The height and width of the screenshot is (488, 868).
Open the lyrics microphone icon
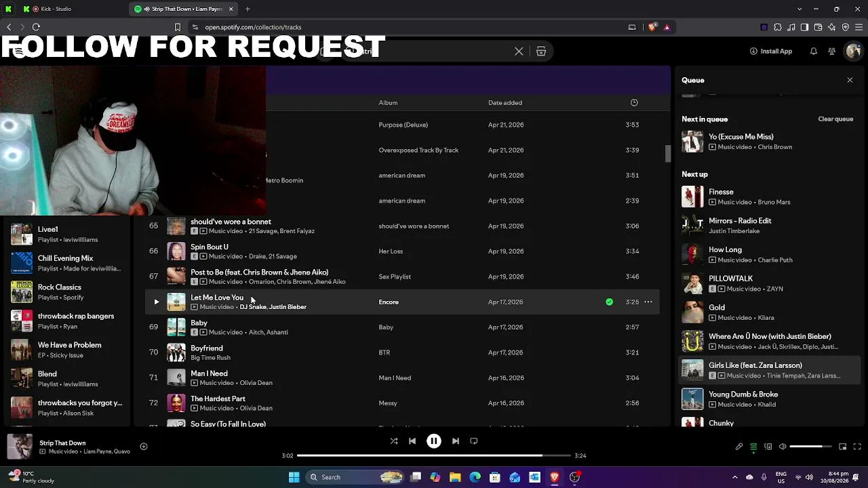(739, 447)
